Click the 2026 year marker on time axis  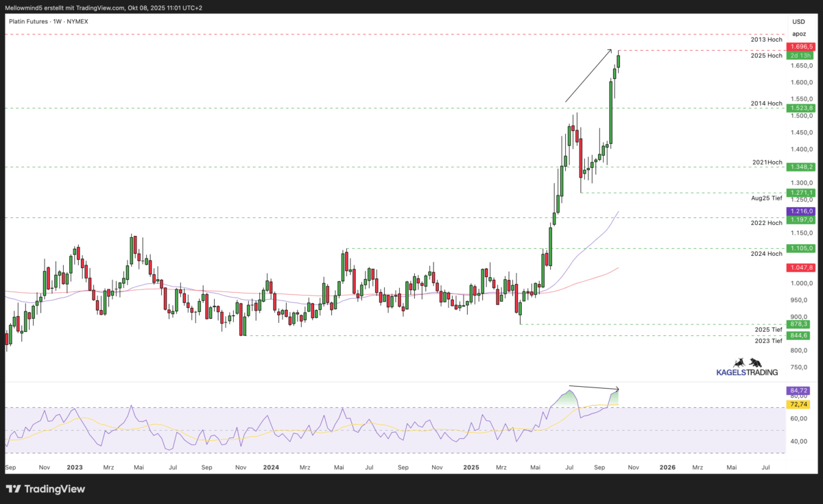click(667, 467)
